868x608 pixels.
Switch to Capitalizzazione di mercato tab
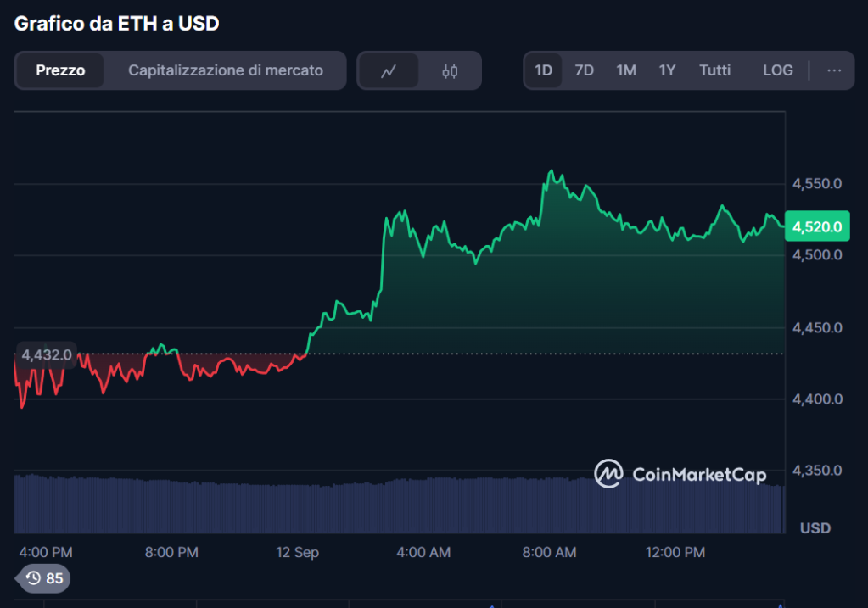tap(225, 70)
